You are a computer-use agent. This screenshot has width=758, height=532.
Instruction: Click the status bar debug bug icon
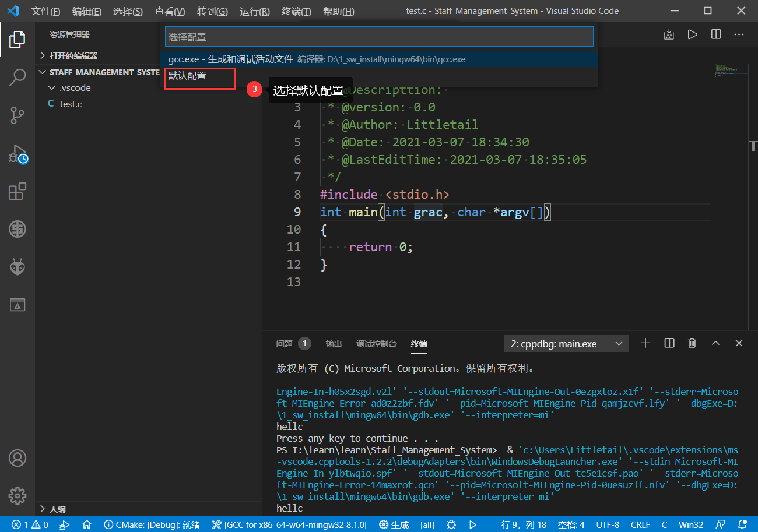pyautogui.click(x=451, y=524)
